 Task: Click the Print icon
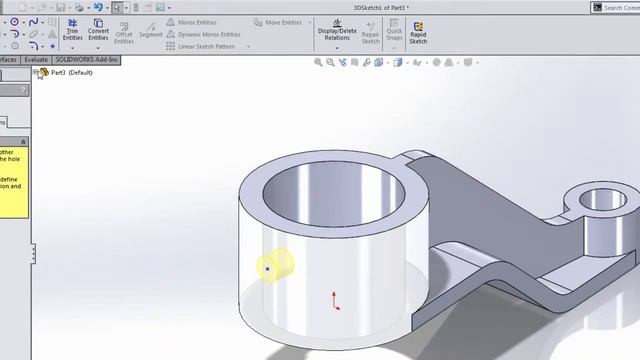(x=79, y=7)
